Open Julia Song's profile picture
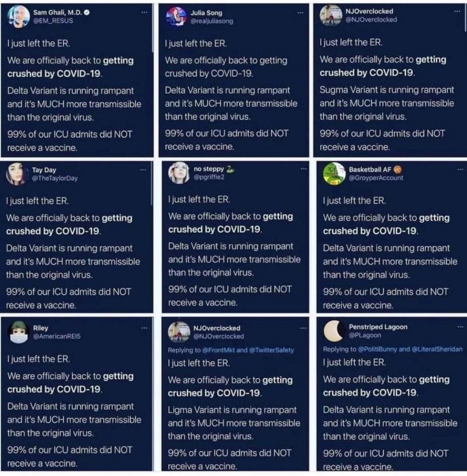Image resolution: width=467 pixels, height=476 pixels. click(x=176, y=16)
